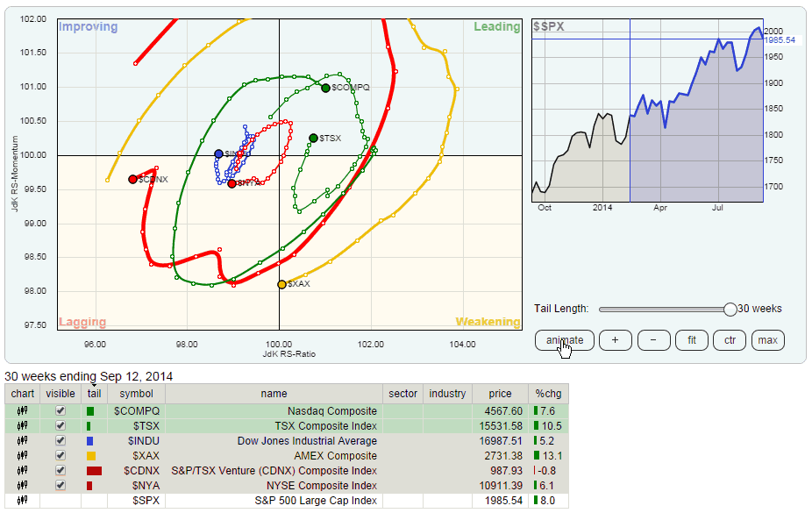Image resolution: width=812 pixels, height=513 pixels.
Task: Sort table by the sector column header
Action: [x=402, y=394]
